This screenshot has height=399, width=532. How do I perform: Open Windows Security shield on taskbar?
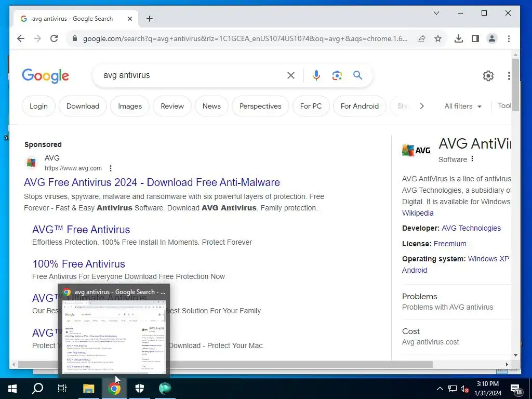140,389
